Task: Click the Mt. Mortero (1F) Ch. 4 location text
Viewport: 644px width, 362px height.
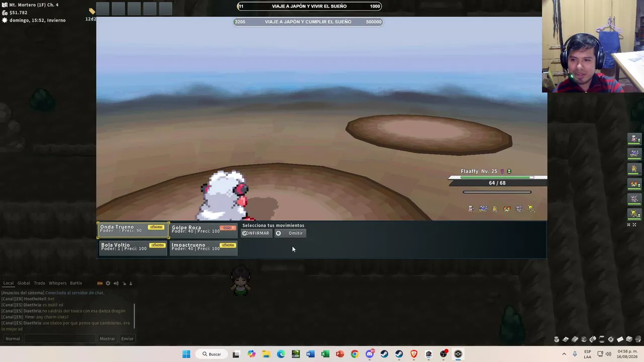Action: point(34,5)
